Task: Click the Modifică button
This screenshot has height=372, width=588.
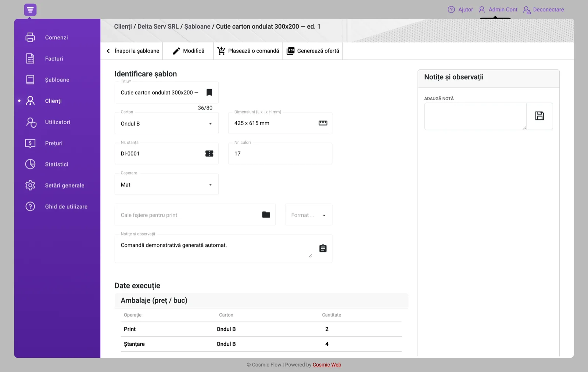Action: coord(188,51)
